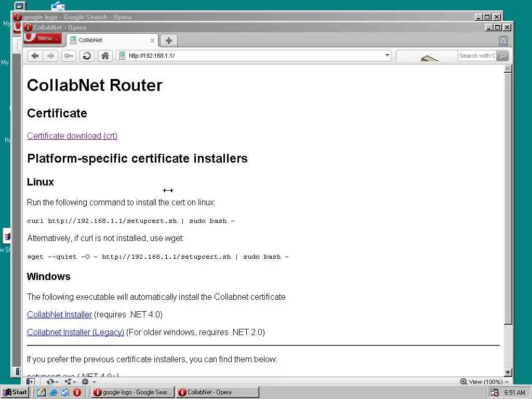Click the curl setupcert.sh command text
Screen dimensions: 532x399
pyautogui.click(x=131, y=221)
